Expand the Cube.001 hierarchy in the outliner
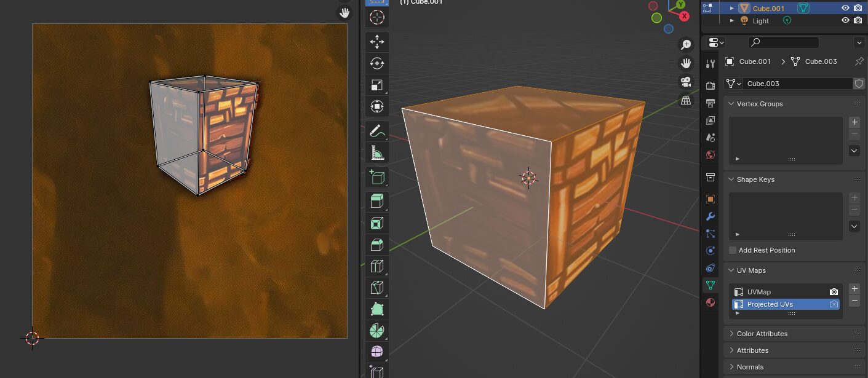This screenshot has width=868, height=378. pos(731,8)
